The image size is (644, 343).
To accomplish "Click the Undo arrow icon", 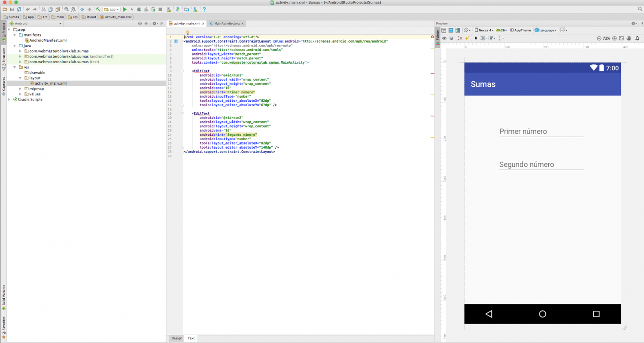I will 28,9.
